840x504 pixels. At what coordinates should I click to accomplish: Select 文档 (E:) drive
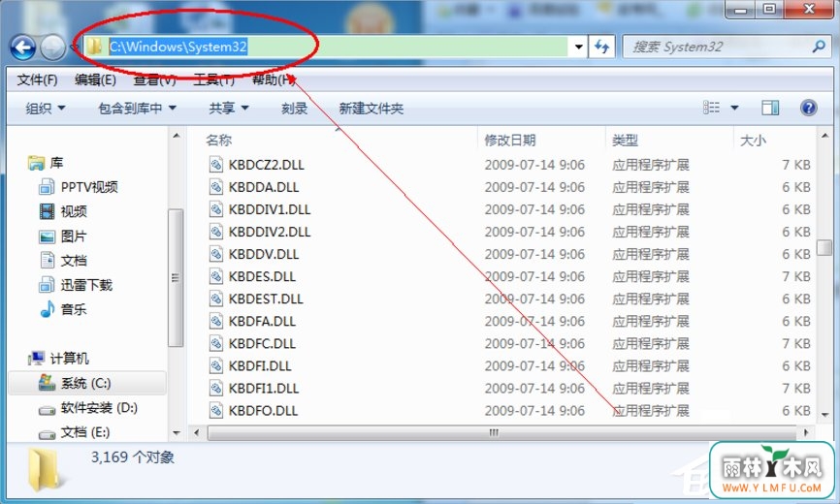pos(75,432)
